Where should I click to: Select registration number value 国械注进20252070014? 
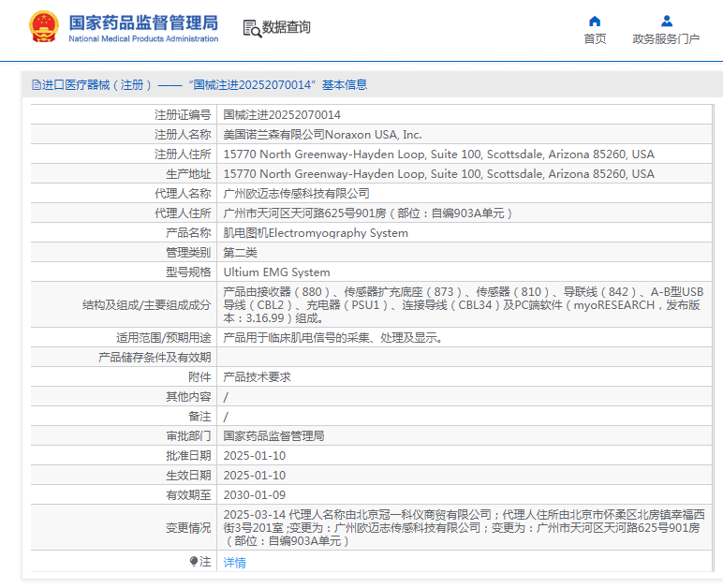pos(282,115)
